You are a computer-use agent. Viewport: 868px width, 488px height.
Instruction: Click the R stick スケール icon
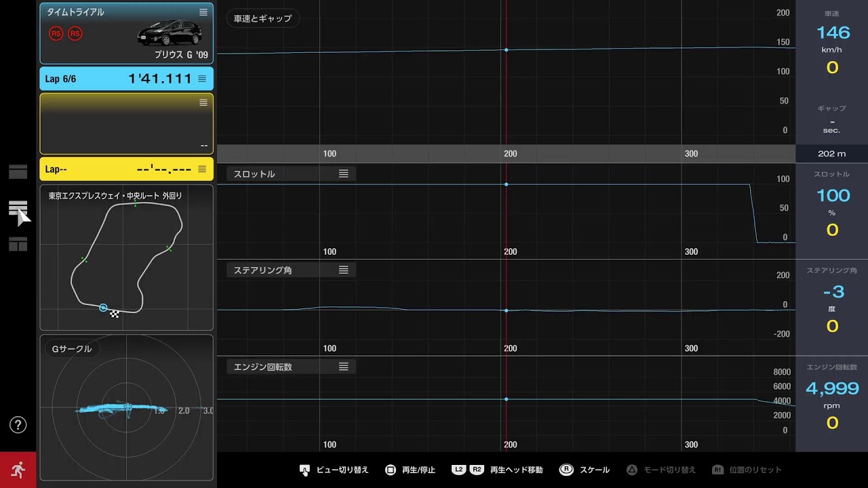click(566, 470)
